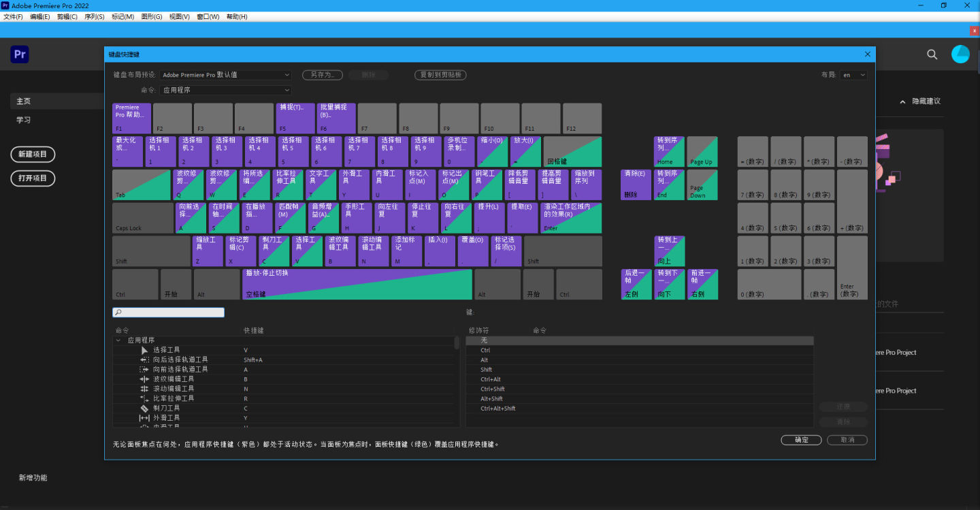Screen dimensions: 980x510
Task: Select the 空格键 播放-停止切换 key
Action: coord(357,285)
